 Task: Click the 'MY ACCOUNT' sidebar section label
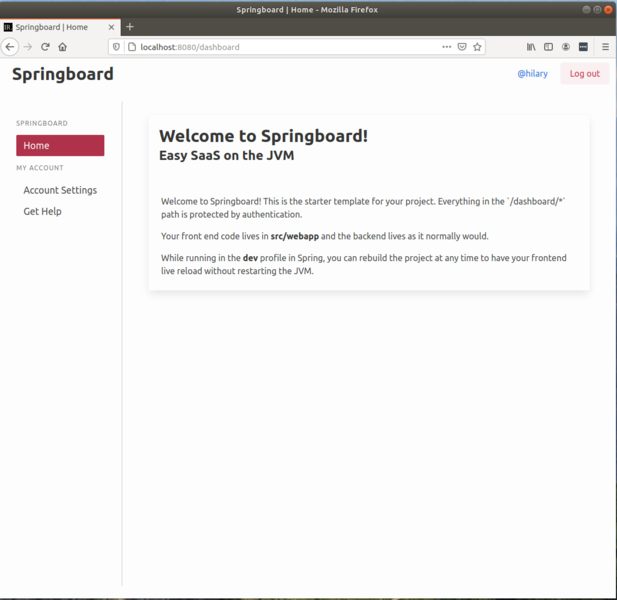click(40, 168)
